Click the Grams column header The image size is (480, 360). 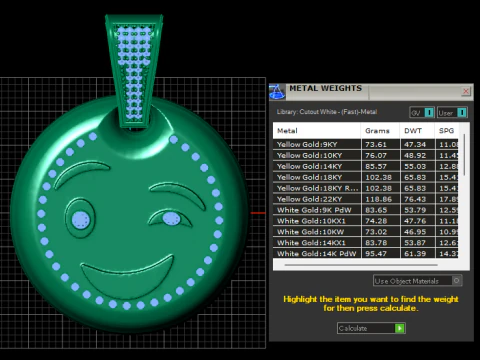pos(380,131)
